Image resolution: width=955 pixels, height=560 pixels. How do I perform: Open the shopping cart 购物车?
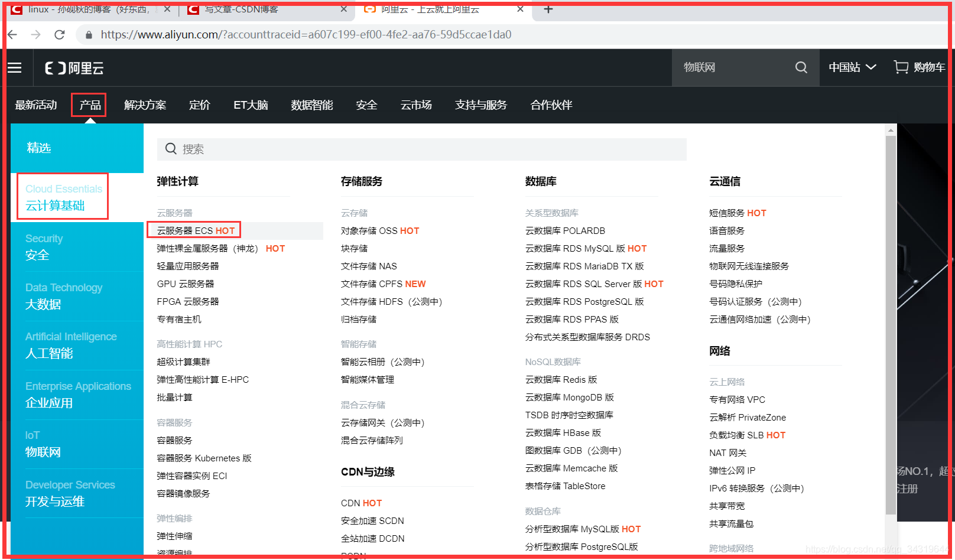pos(919,67)
